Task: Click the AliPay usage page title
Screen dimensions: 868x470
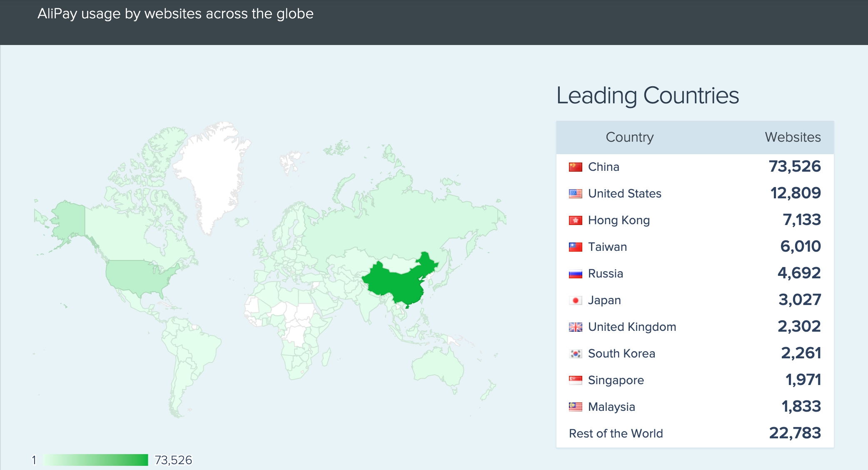Action: [175, 14]
